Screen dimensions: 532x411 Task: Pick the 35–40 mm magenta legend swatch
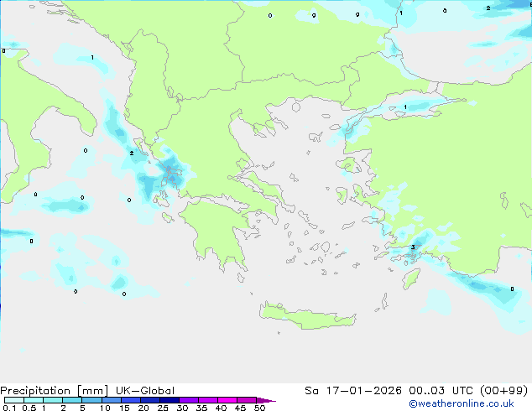pyautogui.click(x=208, y=400)
